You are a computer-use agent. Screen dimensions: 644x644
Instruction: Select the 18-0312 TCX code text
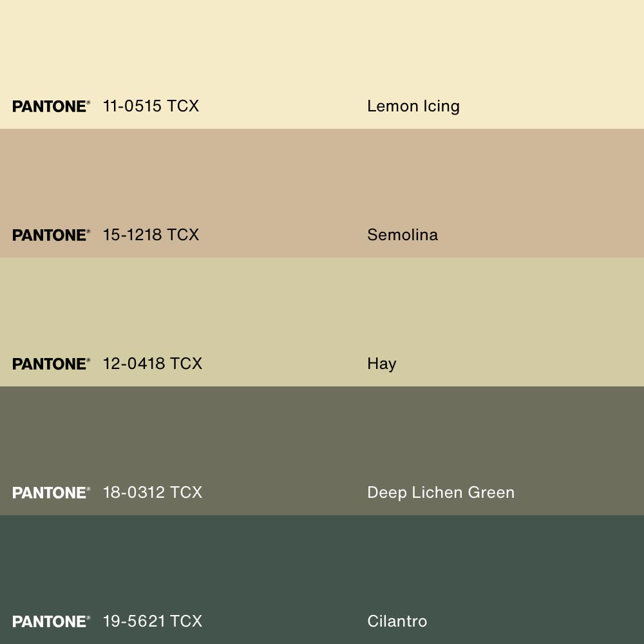point(152,493)
